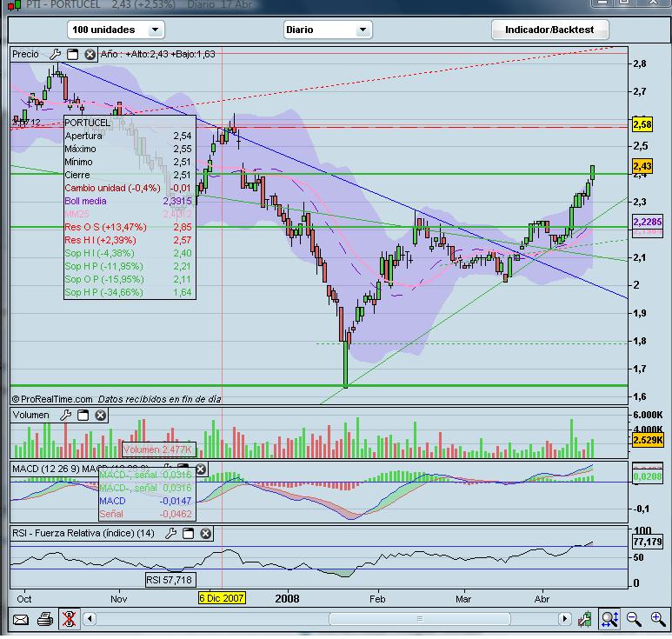Viewport: 672px width, 639px height.
Task: Click the yellow 2,58 price label
Action: 642,124
